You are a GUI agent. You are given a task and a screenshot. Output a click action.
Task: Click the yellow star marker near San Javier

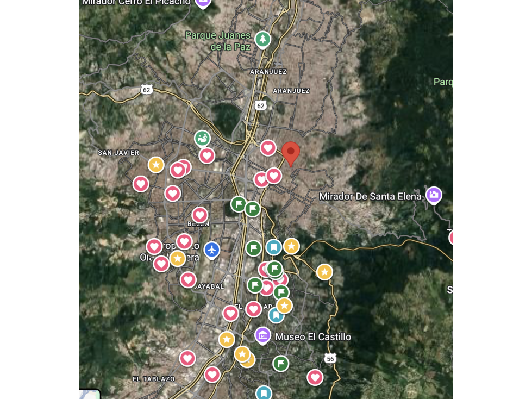click(156, 165)
